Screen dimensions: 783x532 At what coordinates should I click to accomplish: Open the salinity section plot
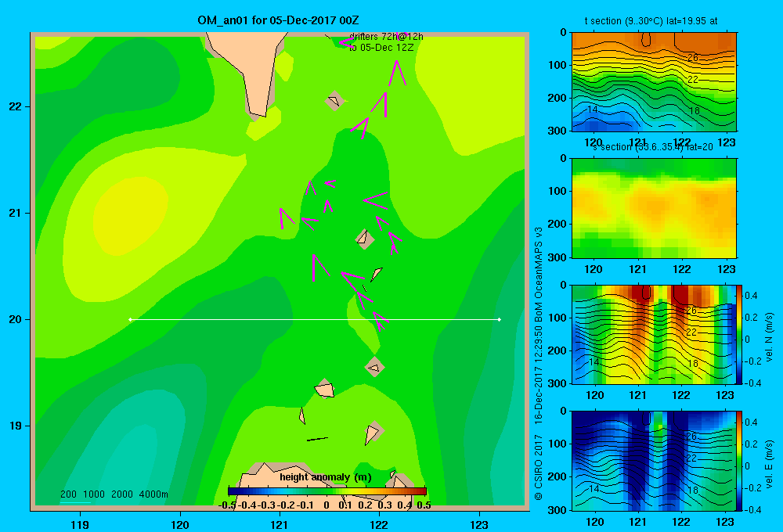[x=654, y=208]
